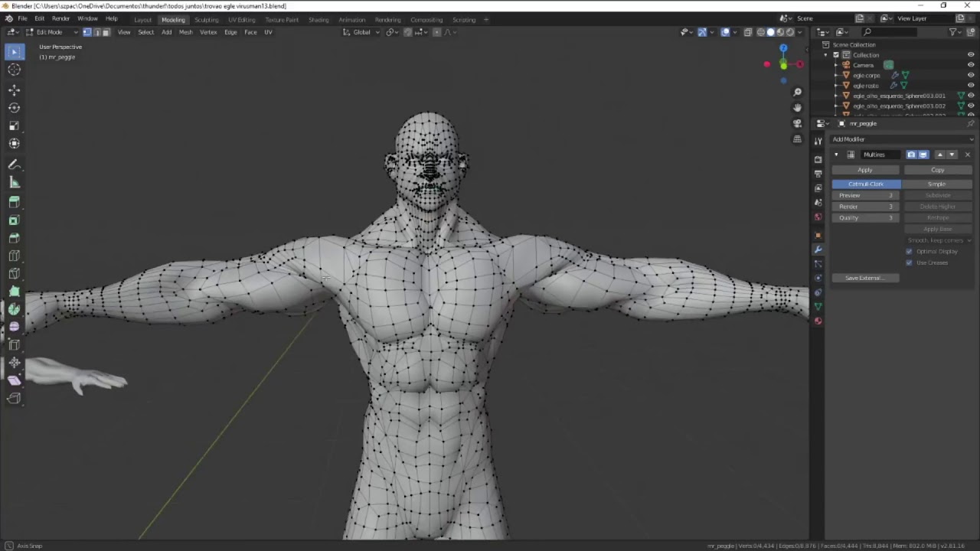980x551 pixels.
Task: Select the Annotate tool
Action: (x=14, y=165)
